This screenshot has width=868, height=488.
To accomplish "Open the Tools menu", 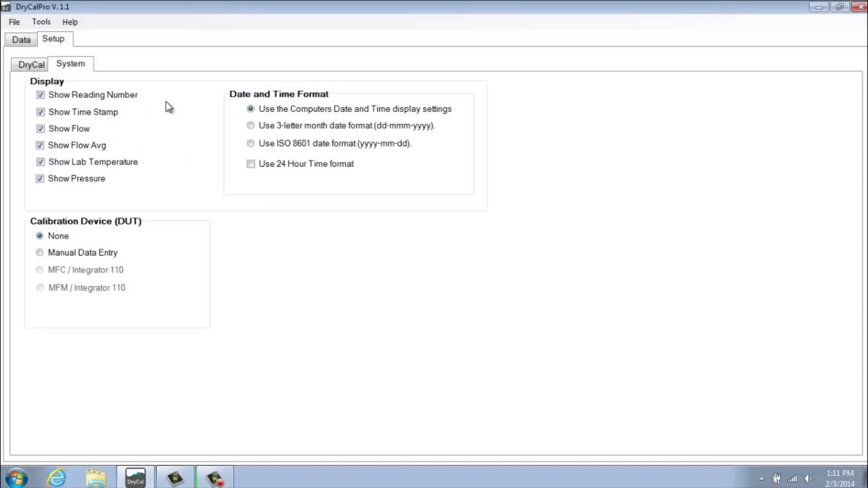I will (x=41, y=22).
